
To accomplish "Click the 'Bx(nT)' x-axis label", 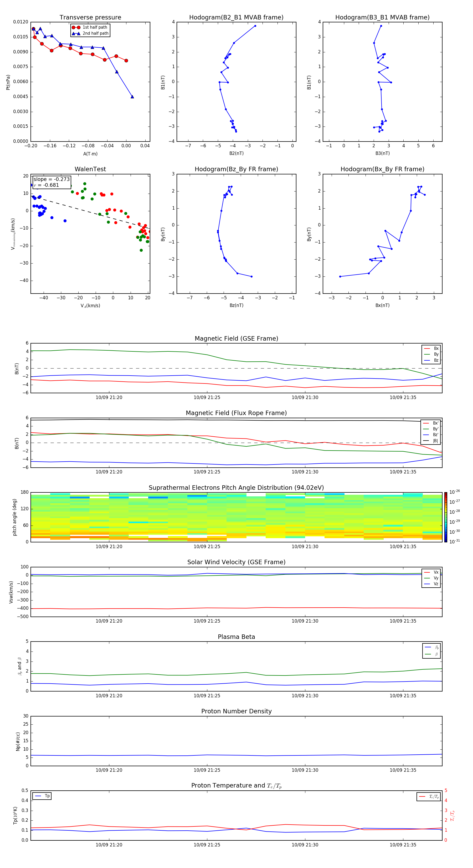I will (x=382, y=305).
